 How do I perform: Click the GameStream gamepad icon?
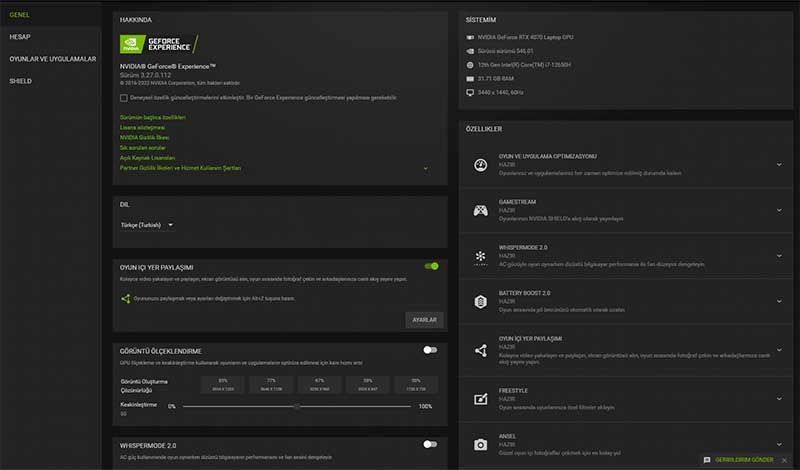tap(480, 210)
